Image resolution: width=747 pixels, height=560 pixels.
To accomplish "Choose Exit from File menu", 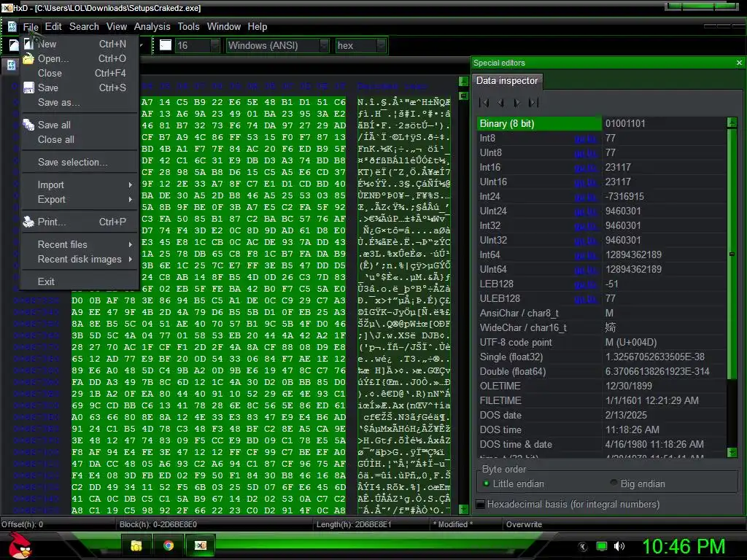I will [x=80, y=281].
